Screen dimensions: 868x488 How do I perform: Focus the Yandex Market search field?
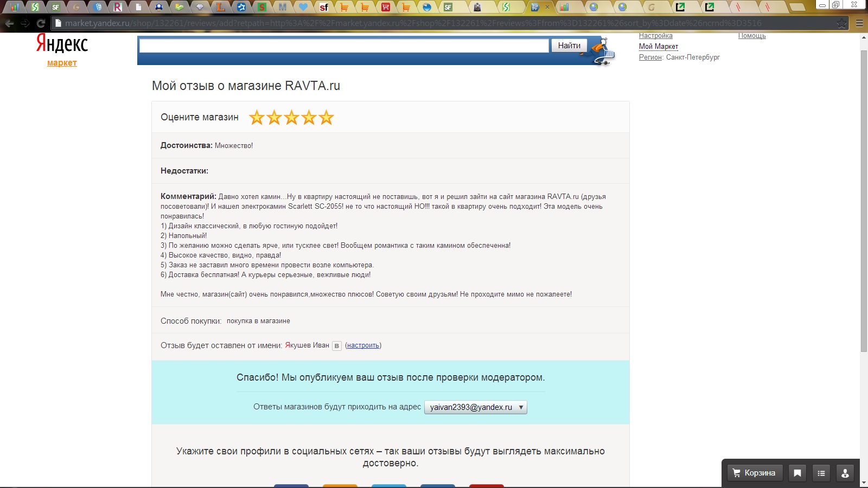point(344,46)
